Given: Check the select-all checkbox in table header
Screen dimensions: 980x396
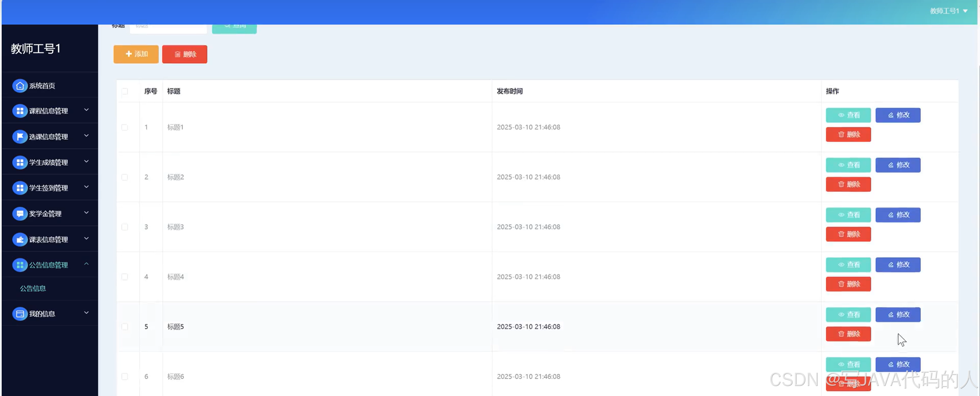Looking at the screenshot, I should pos(125,91).
